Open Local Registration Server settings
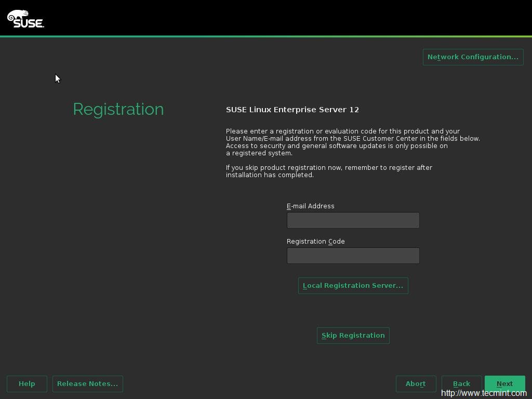This screenshot has width=532, height=399. [353, 286]
